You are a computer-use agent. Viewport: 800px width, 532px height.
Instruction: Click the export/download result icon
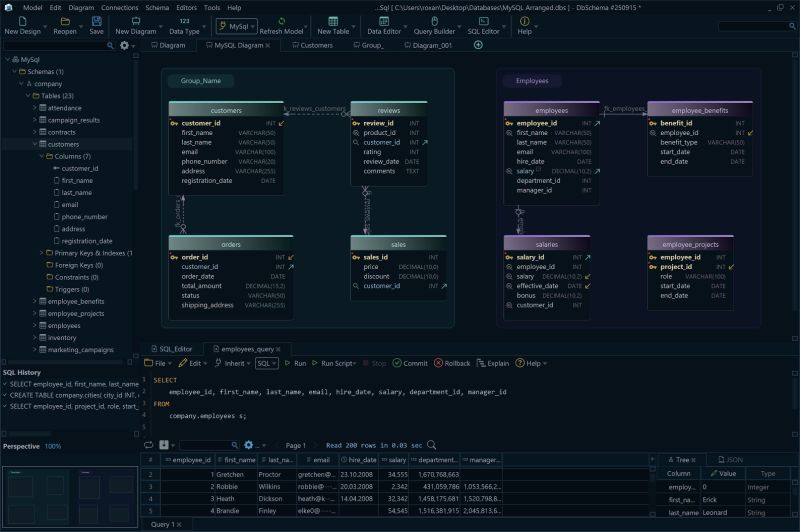[x=164, y=445]
